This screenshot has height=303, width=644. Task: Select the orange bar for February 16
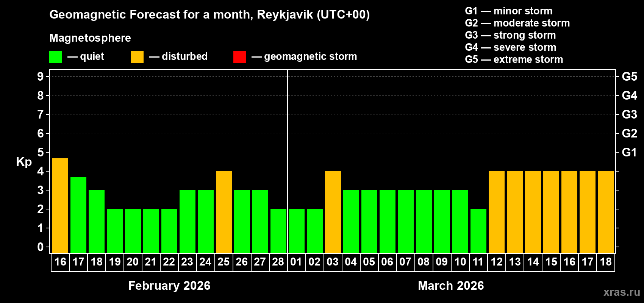pyautogui.click(x=60, y=206)
